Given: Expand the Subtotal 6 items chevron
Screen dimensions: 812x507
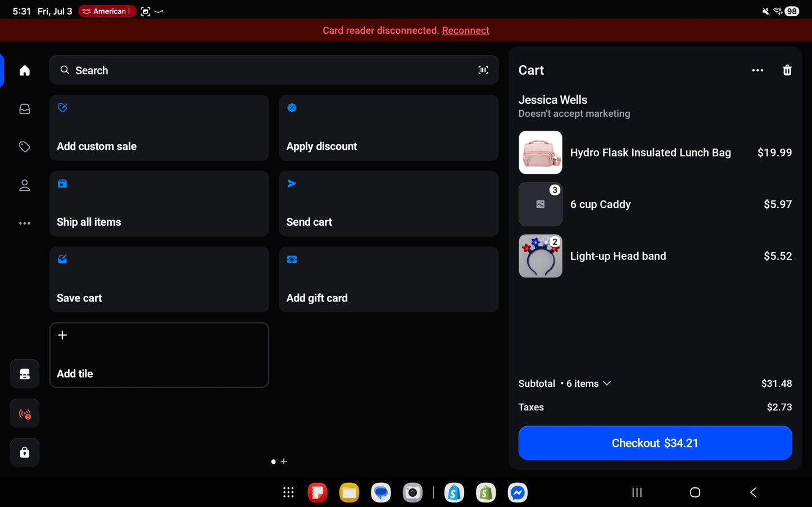Looking at the screenshot, I should (x=607, y=383).
